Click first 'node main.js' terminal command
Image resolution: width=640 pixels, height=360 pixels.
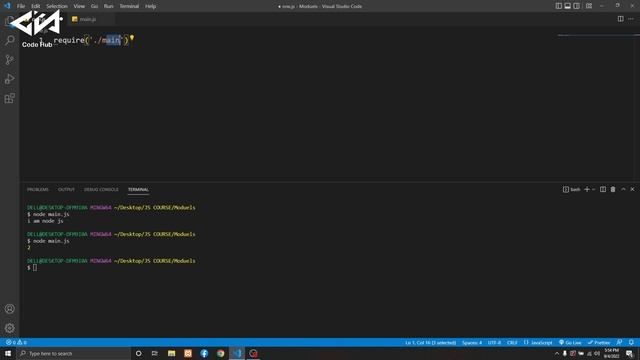[x=51, y=214]
